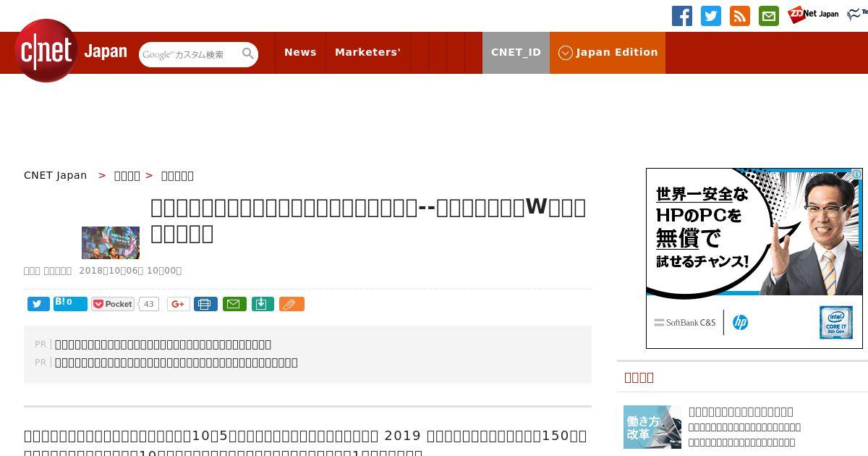The height and width of the screenshot is (456, 868).
Task: Open the first PR sponsored link
Action: 163,345
